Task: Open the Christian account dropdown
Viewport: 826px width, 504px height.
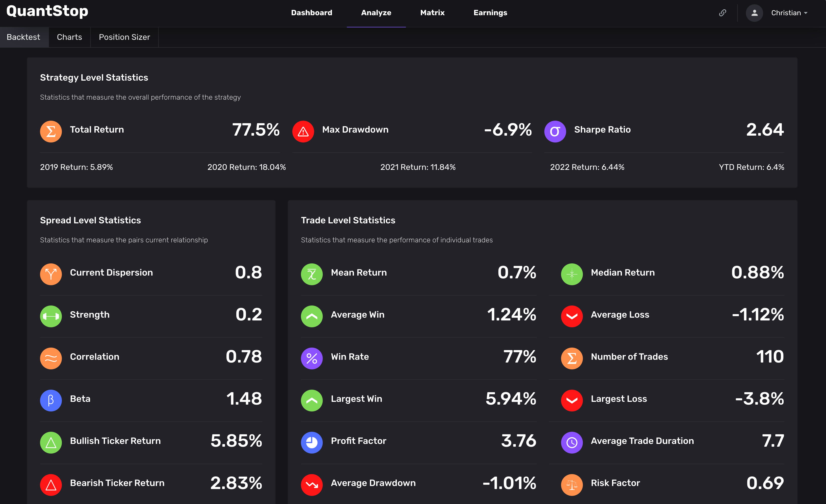Action: 789,13
